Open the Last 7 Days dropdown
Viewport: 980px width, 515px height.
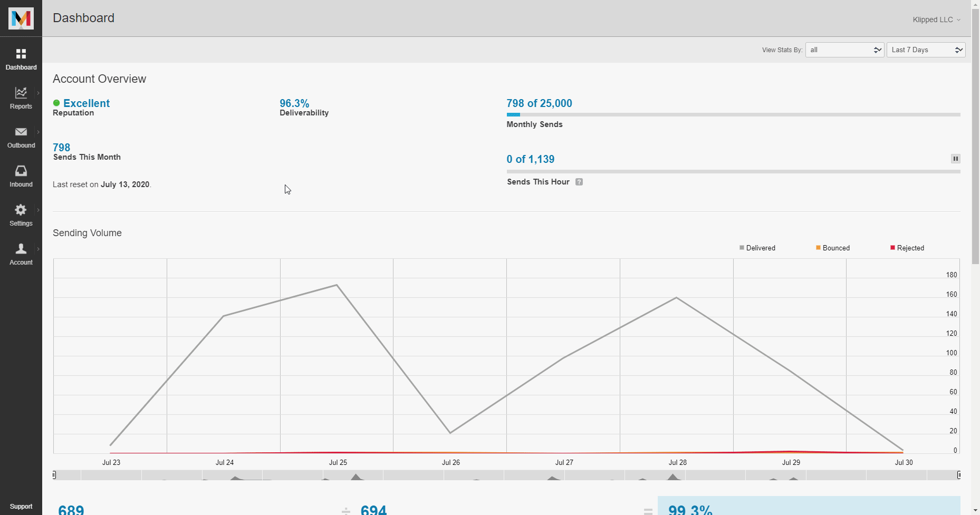[926, 50]
